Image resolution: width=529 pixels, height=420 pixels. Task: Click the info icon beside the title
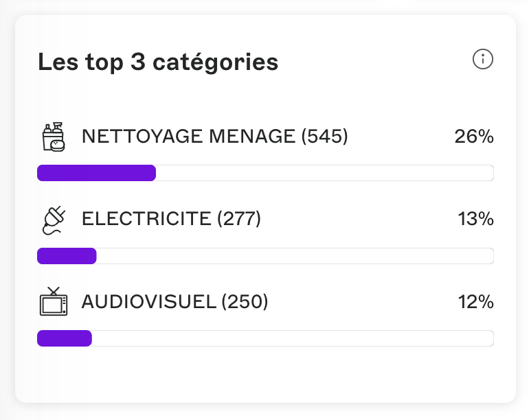click(483, 59)
